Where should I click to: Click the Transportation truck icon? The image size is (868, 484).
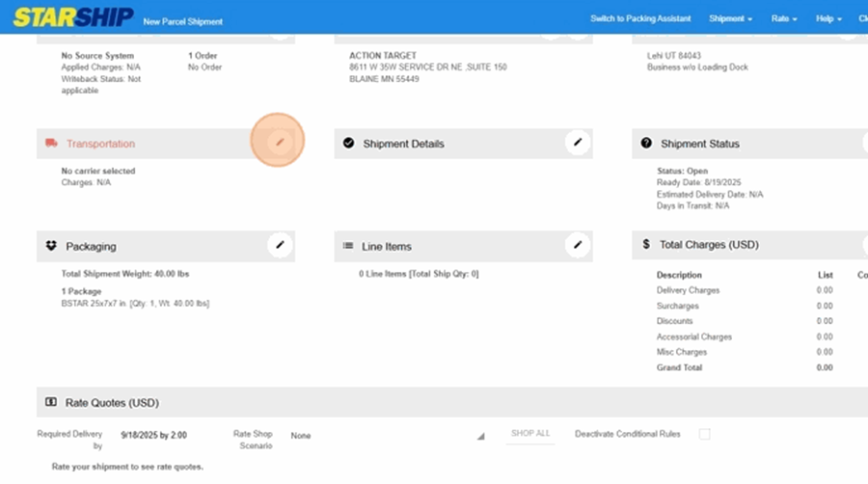(51, 144)
